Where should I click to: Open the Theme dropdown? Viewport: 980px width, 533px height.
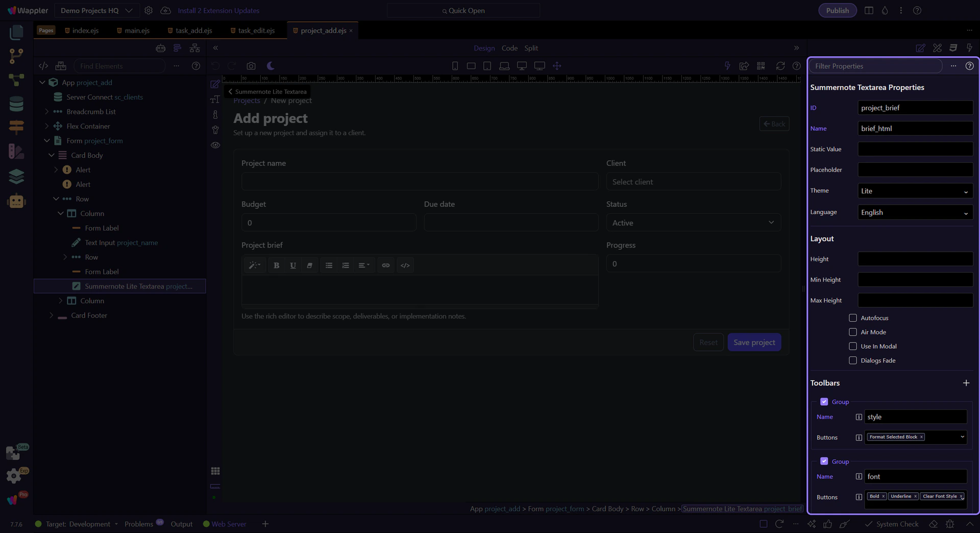pos(915,191)
